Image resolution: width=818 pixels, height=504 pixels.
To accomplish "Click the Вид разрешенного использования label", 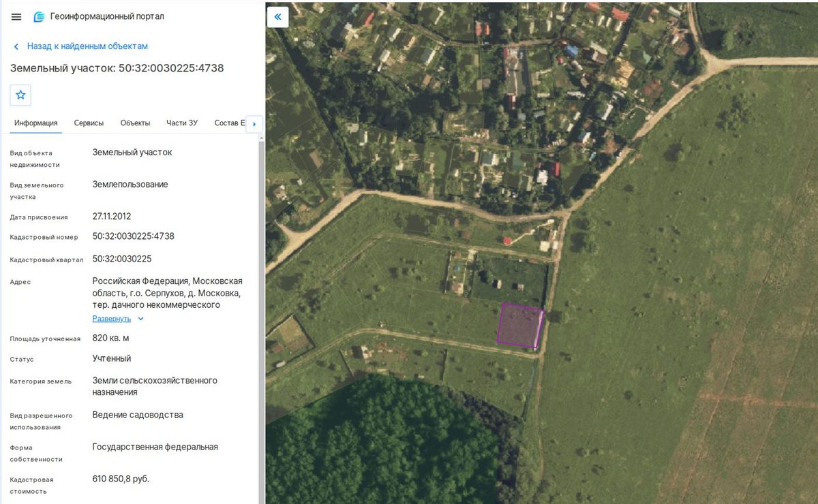I will point(41,422).
